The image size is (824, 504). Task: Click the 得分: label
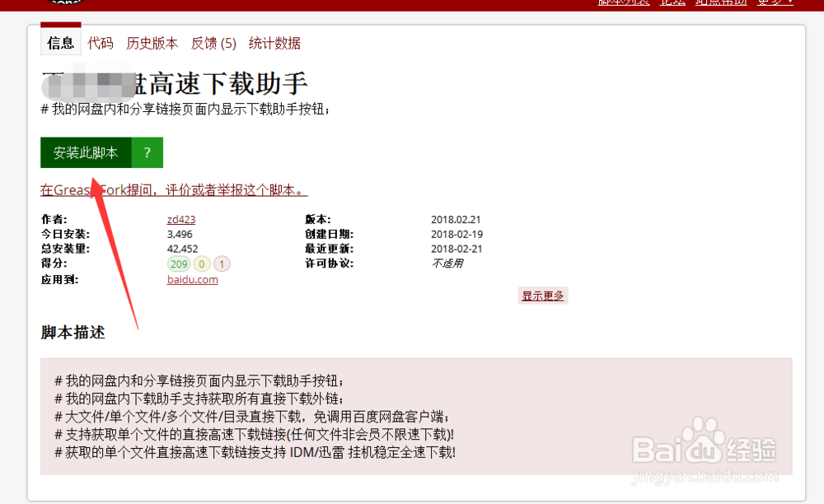pos(54,263)
